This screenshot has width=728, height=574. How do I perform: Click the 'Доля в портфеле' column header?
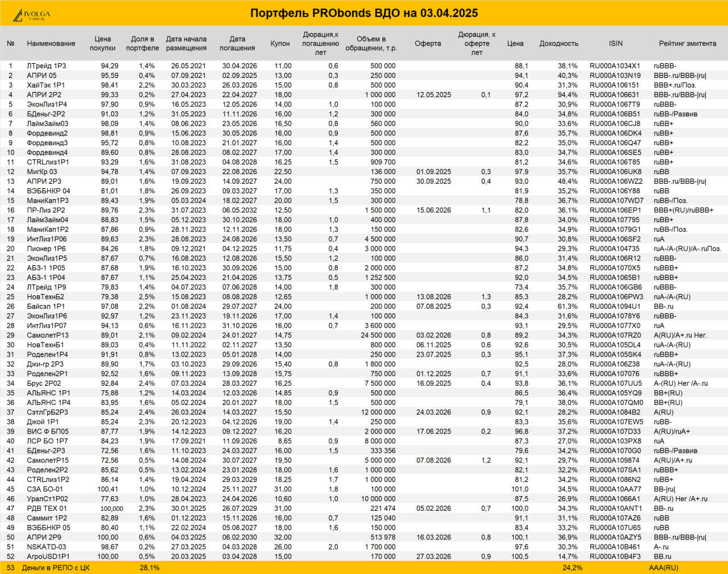coord(142,43)
